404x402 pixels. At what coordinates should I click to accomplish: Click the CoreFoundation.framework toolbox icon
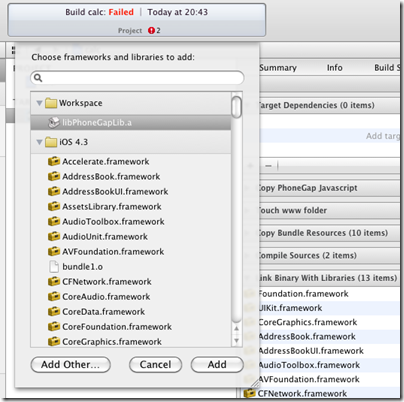[54, 327]
